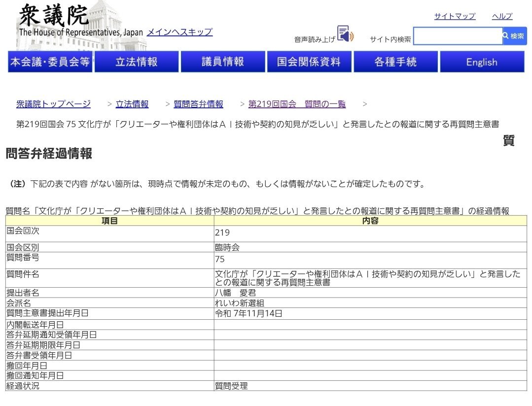This screenshot has height=406, width=532.
Task: Select the 臨時会 cell
Action: point(370,247)
